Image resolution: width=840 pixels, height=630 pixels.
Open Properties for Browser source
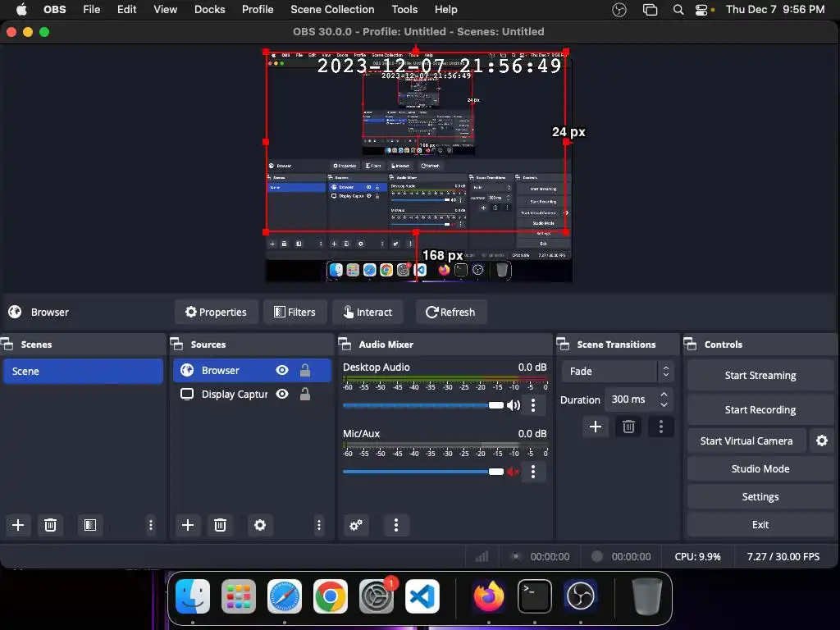click(x=217, y=312)
